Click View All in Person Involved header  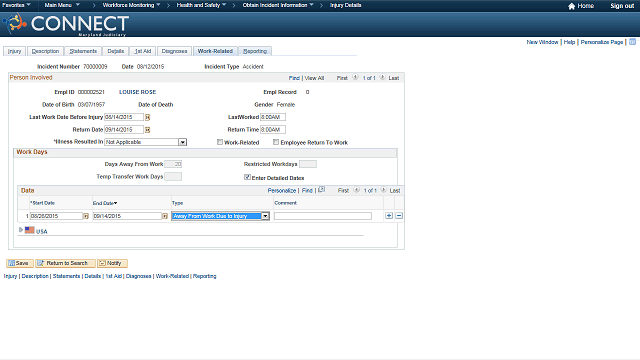click(314, 78)
